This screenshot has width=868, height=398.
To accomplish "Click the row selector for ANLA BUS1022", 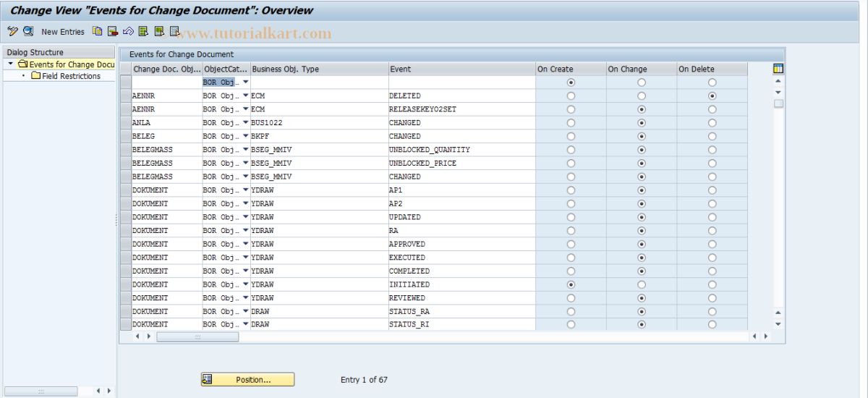I will [125, 122].
